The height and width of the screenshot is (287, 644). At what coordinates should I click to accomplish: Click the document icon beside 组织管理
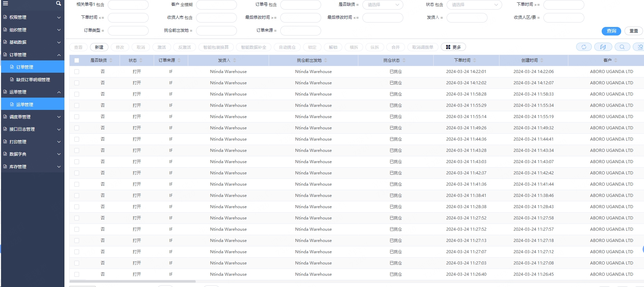5,30
